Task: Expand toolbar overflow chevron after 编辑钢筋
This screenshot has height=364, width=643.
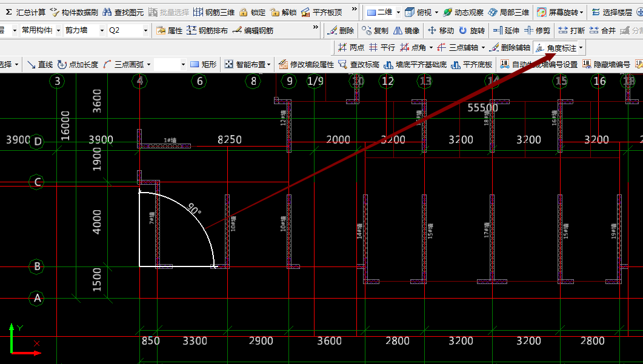Action: (315, 27)
